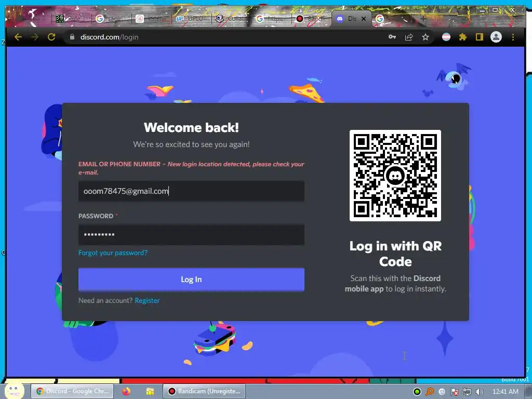This screenshot has height=399, width=532.
Task: Click the gray round tray icon
Action: tap(442, 392)
